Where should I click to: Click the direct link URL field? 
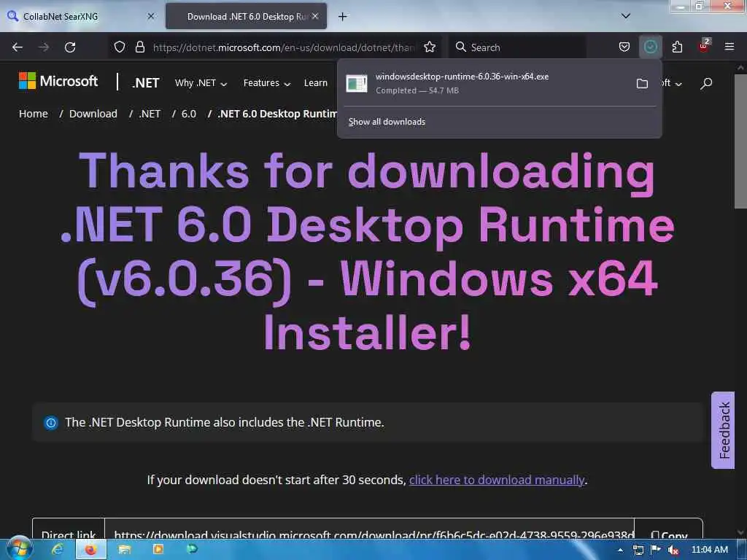(370, 534)
